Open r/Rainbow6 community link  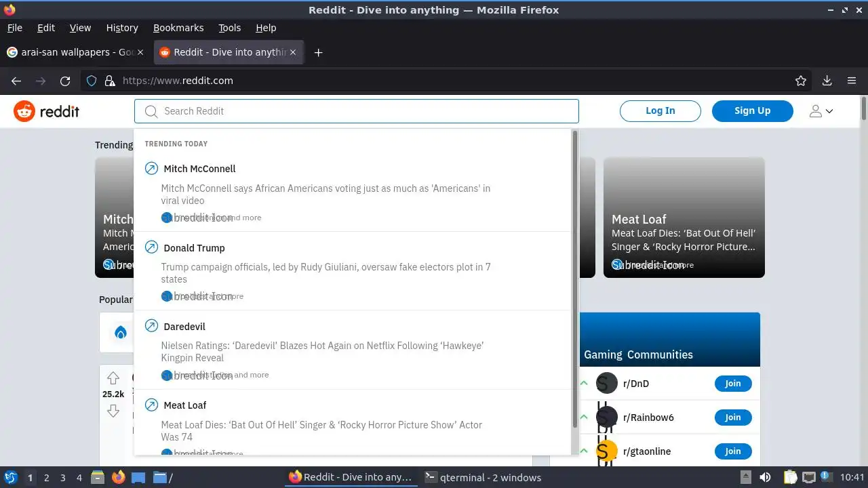coord(648,418)
